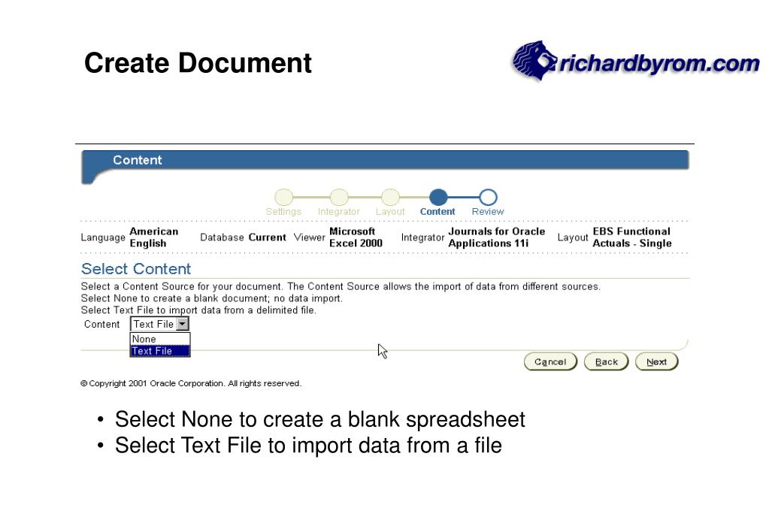This screenshot has height=532, width=769.
Task: Select the Layout step label in the wizard train
Action: click(390, 211)
